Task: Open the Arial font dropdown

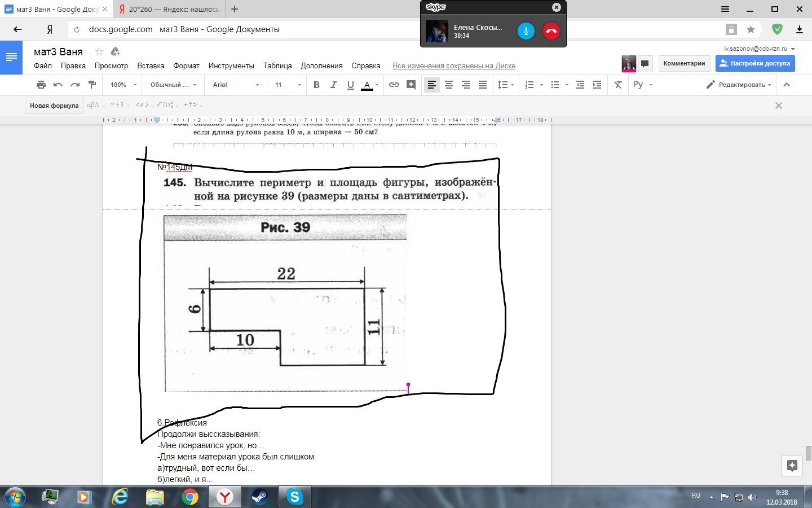Action: [236, 85]
